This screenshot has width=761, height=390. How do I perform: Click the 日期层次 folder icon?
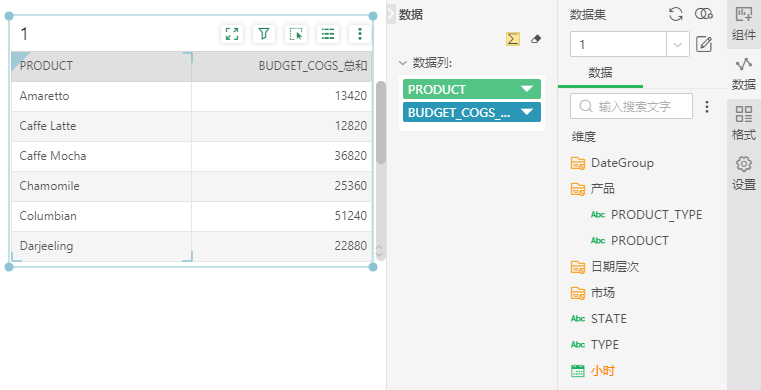(x=578, y=267)
